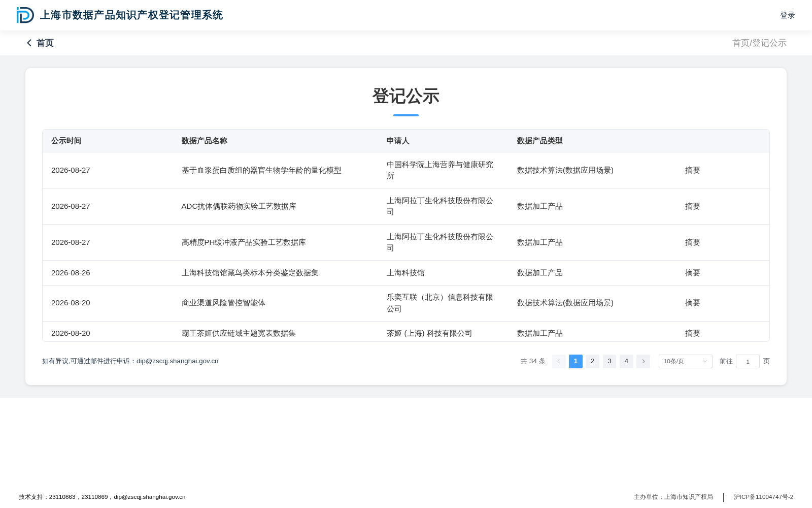Viewport: 812px width, 508px height.
Task: Click applicant 中国科学院上海营养与健康研究所
Action: coord(440,170)
